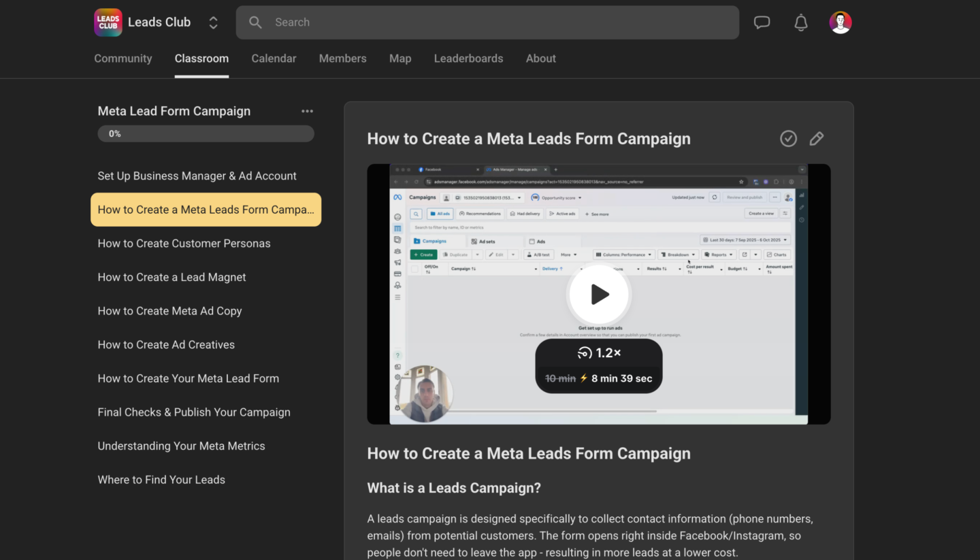Open the course three-dot options menu
Image resolution: width=980 pixels, height=560 pixels.
tap(308, 111)
